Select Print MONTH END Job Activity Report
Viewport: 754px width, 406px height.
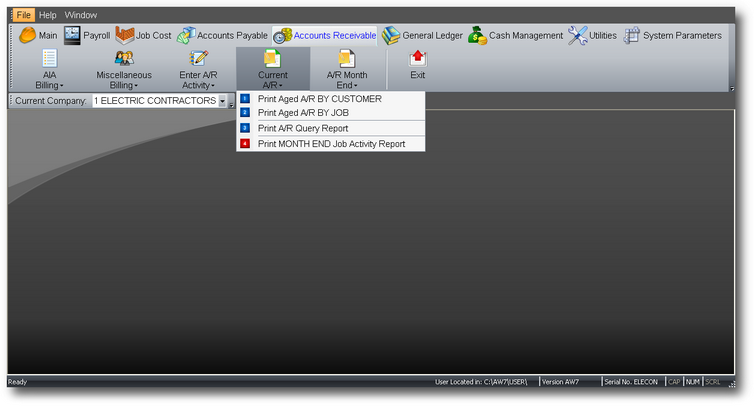click(331, 144)
